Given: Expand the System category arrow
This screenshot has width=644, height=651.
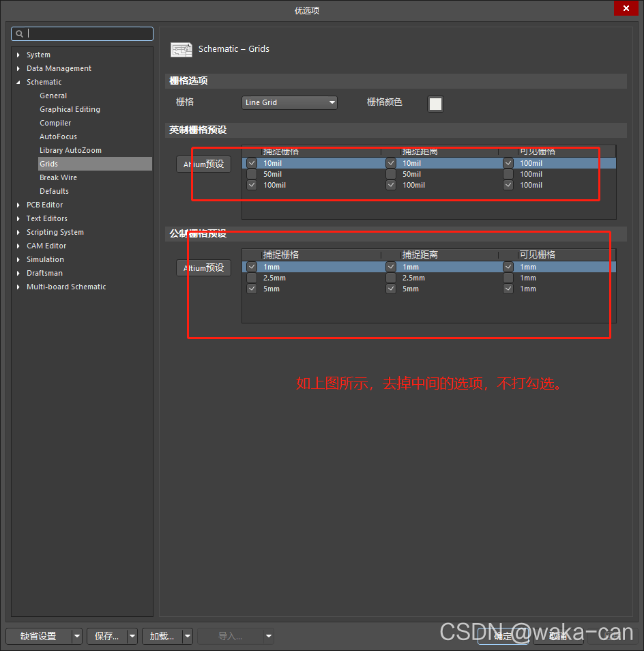Looking at the screenshot, I should 18,55.
